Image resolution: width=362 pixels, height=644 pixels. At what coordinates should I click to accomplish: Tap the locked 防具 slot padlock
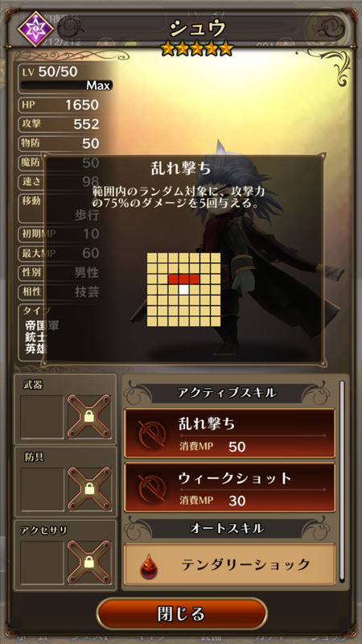[x=89, y=489]
